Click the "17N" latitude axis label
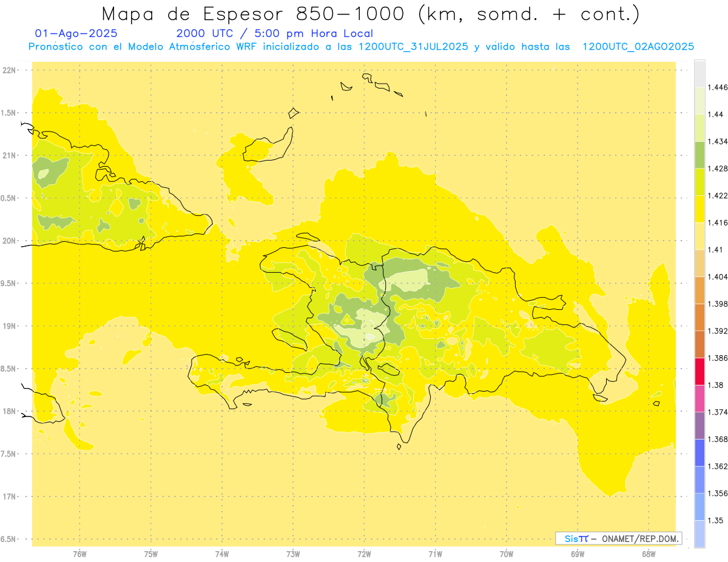This screenshot has width=728, height=562. 9,497
